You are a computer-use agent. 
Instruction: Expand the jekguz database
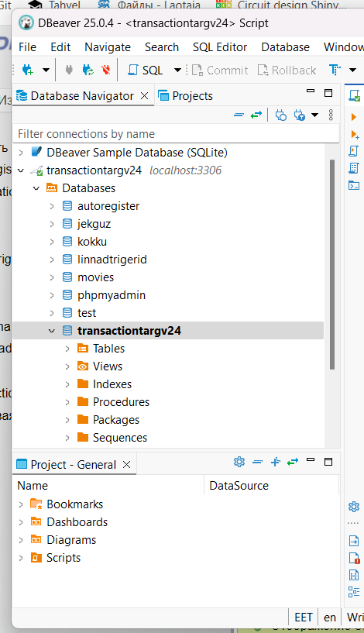[52, 224]
